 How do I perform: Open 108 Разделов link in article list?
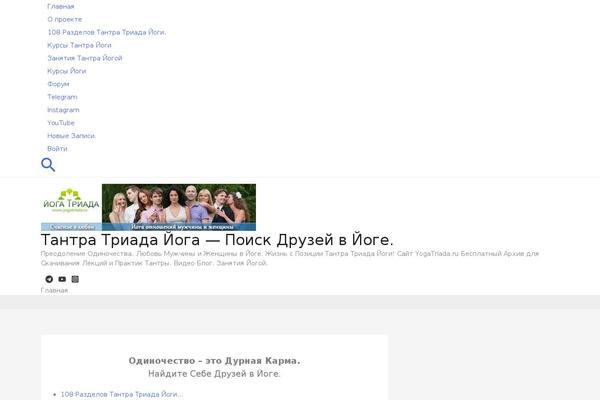coord(122,394)
